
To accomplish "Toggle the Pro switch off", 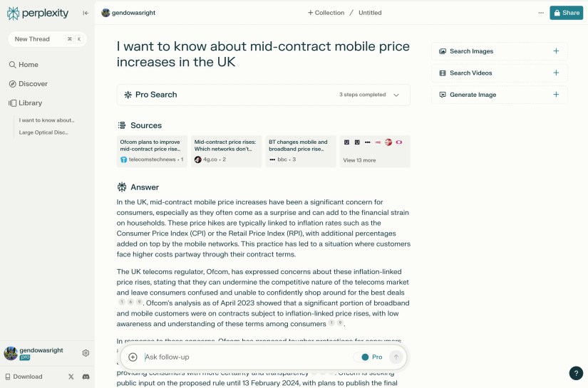I will click(x=365, y=357).
